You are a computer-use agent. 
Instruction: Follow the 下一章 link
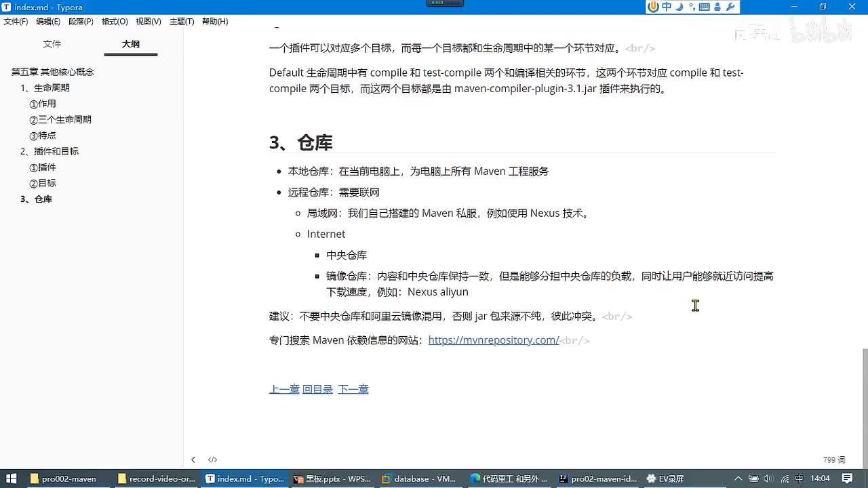tap(353, 389)
